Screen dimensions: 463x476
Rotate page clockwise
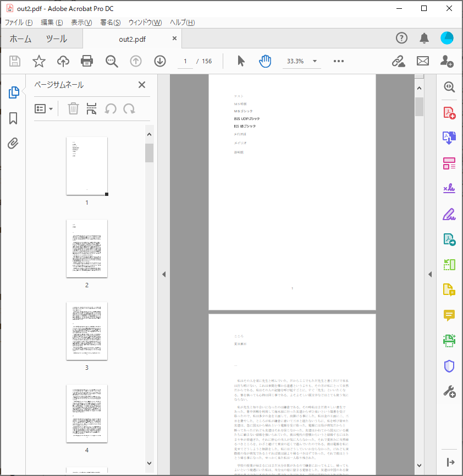(x=129, y=108)
